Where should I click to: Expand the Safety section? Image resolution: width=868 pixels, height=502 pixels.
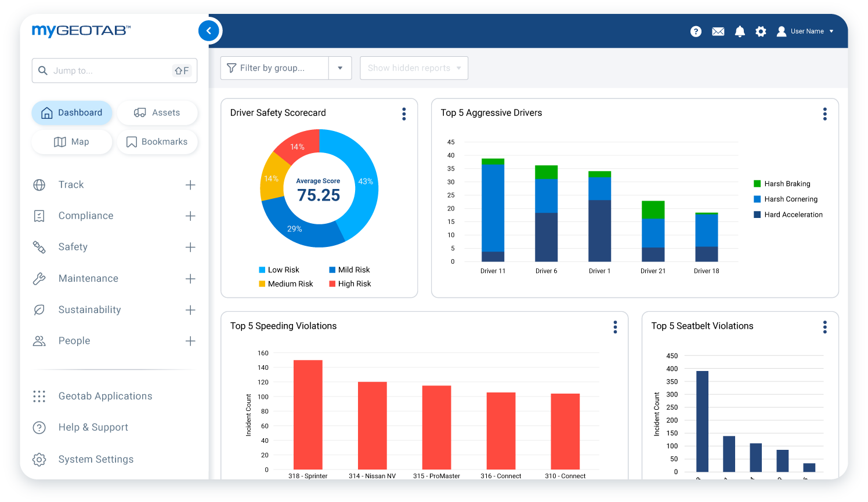pyautogui.click(x=73, y=247)
